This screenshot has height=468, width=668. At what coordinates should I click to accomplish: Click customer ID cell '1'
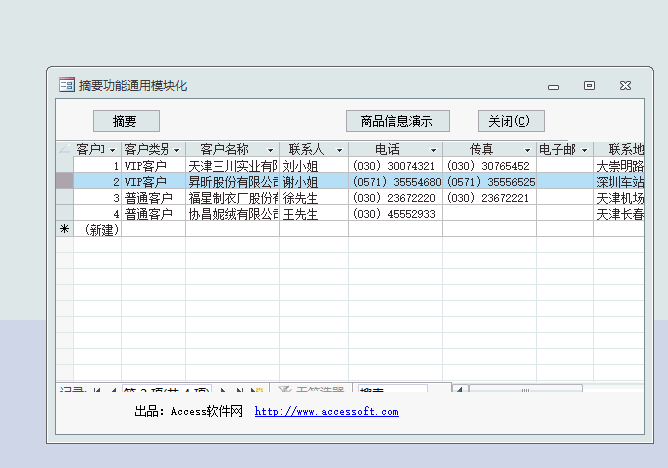(x=98, y=166)
